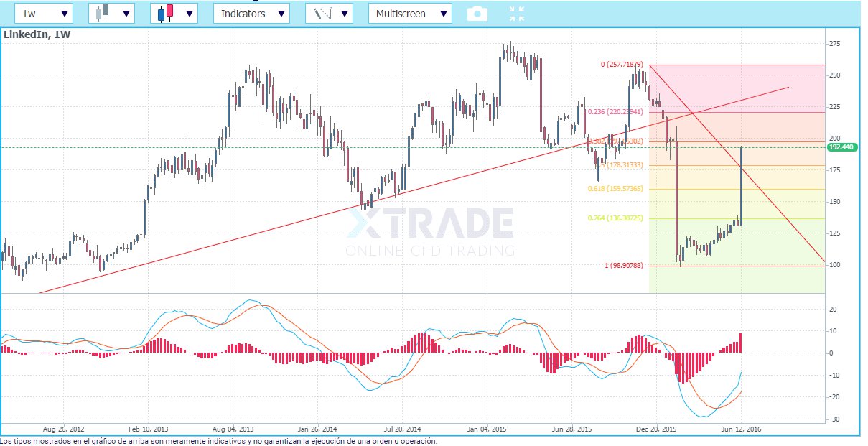This screenshot has height=446, width=868.
Task: Click the 275 price axis label
Action: pos(835,44)
